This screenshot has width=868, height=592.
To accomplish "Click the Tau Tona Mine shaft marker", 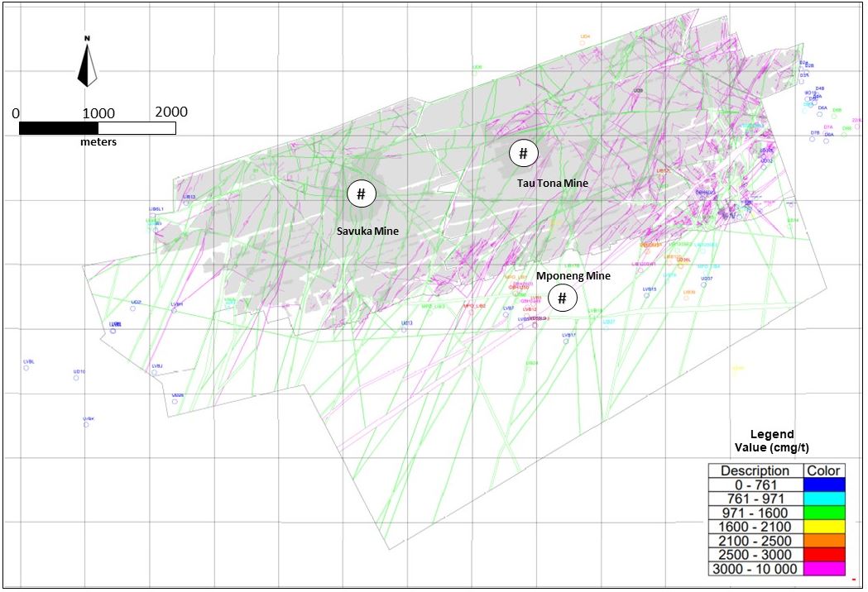I will click(x=523, y=153).
